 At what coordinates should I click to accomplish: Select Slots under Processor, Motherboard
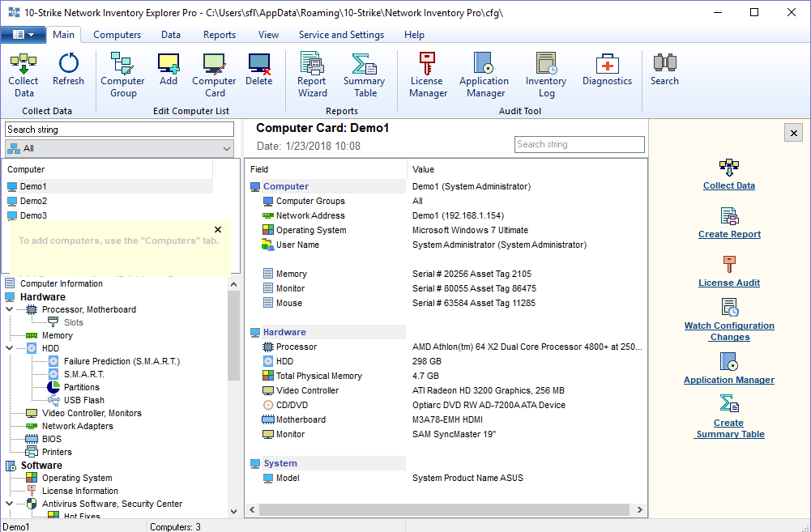pyautogui.click(x=74, y=322)
